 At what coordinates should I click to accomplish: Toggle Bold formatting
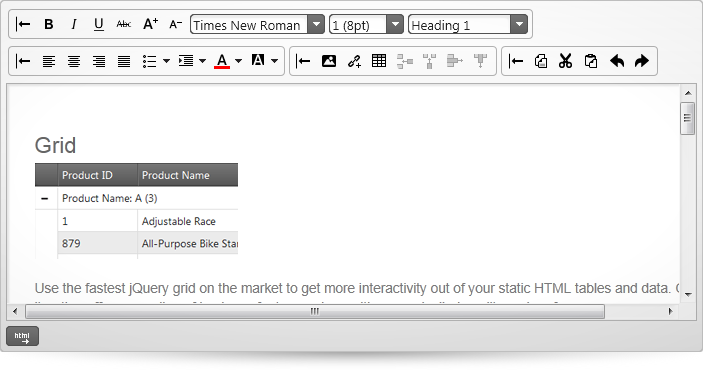(49, 24)
